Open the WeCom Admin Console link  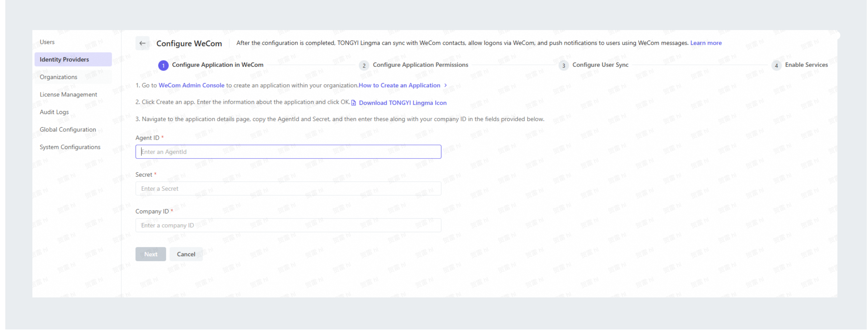(191, 85)
